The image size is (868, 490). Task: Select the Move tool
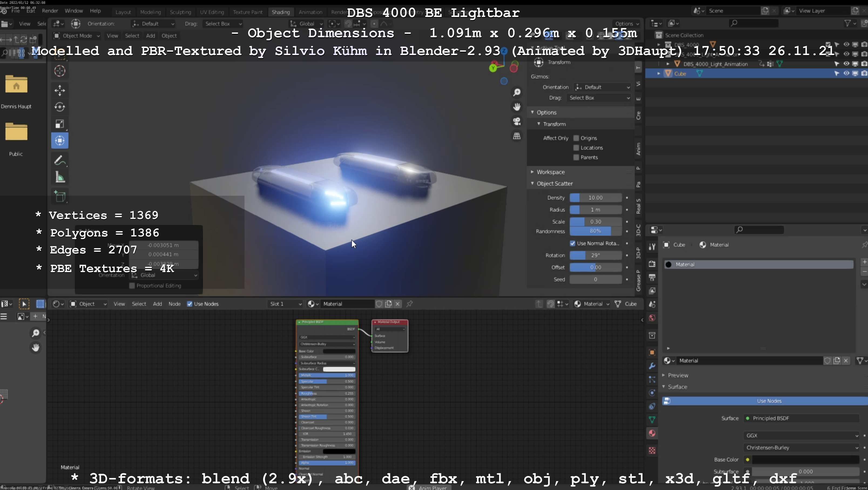click(60, 90)
